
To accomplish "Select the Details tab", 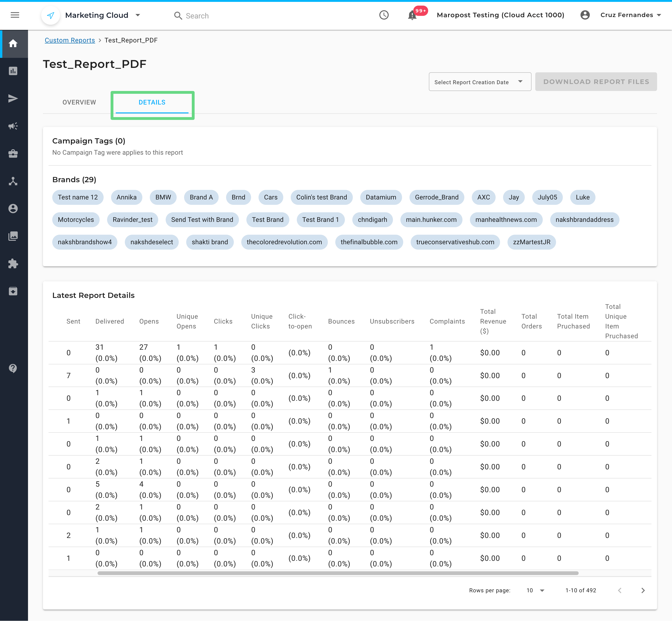I will pos(152,102).
